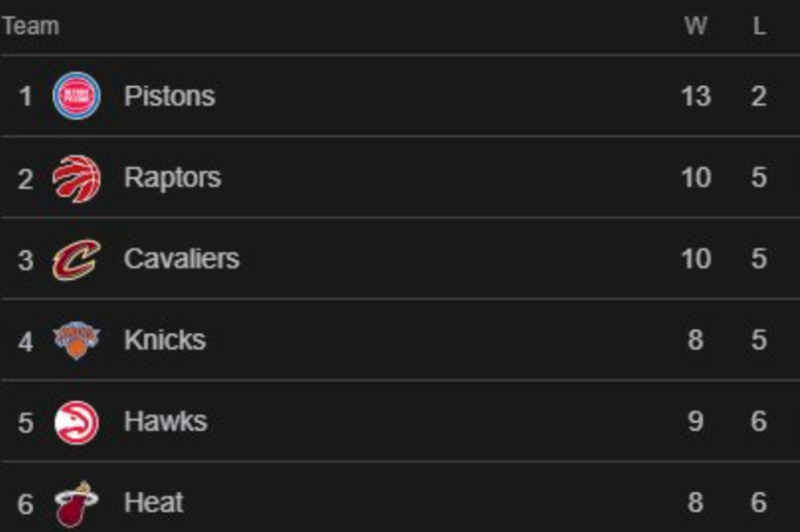The image size is (800, 532).
Task: Click the Atlanta Hawks team logo
Action: tap(76, 422)
